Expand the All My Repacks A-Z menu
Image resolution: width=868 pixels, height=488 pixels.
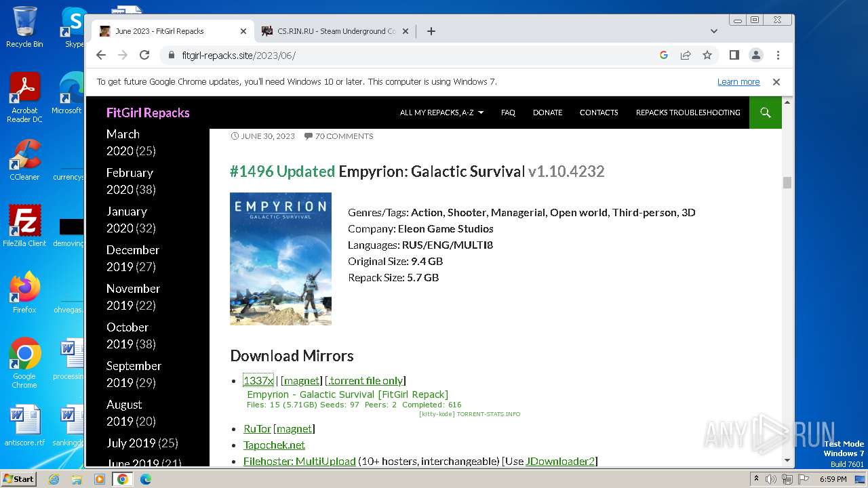pyautogui.click(x=441, y=113)
